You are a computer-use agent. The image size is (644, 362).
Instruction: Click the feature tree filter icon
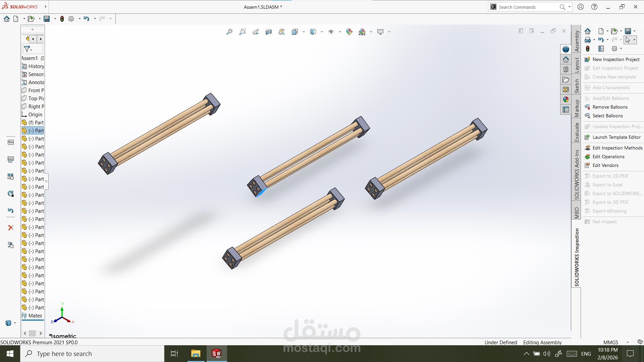click(28, 49)
